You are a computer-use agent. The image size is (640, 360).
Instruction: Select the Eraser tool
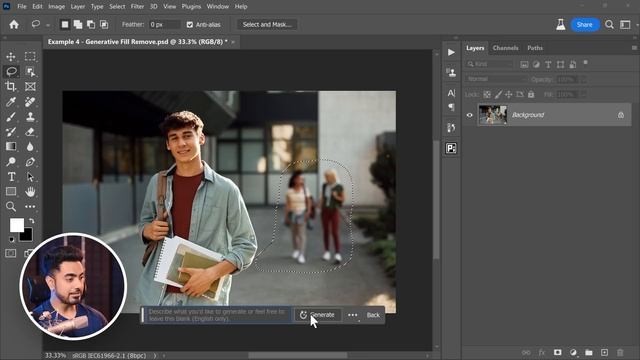click(x=30, y=131)
